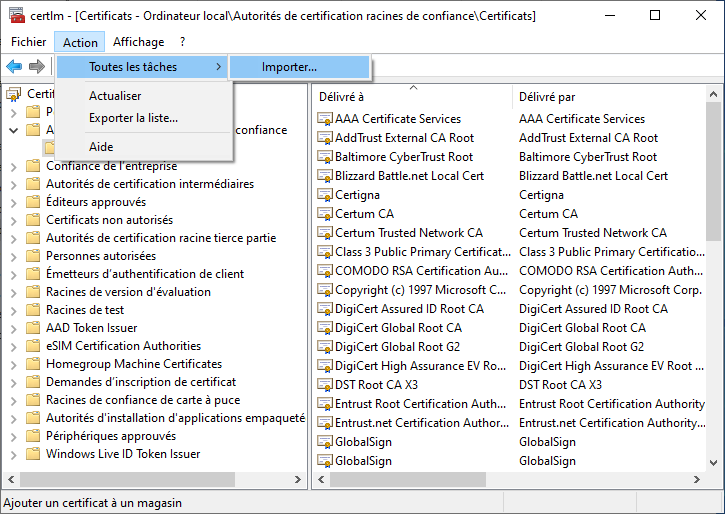Click folder icon of Éditeurs approuvés

coord(33,202)
